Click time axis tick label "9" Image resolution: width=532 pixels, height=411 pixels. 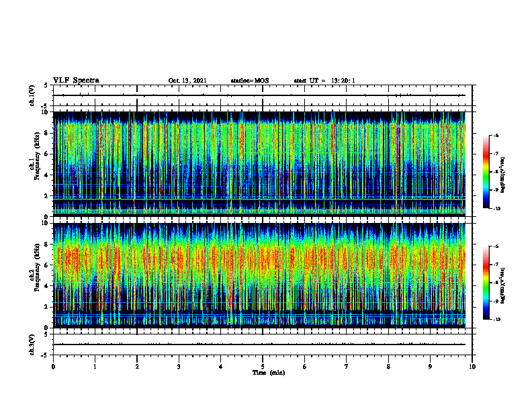[430, 367]
